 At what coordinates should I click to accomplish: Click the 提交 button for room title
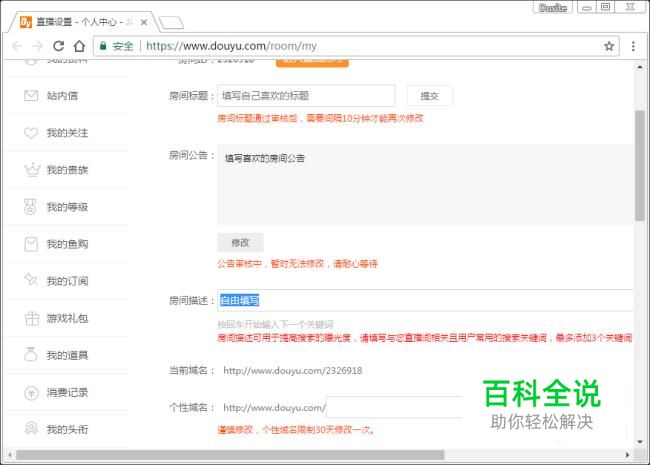point(429,96)
